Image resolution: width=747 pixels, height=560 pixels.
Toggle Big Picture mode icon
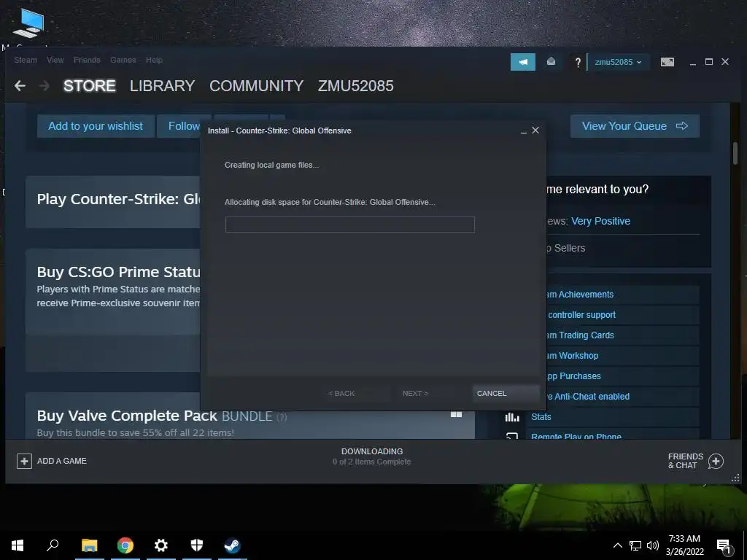tap(667, 62)
